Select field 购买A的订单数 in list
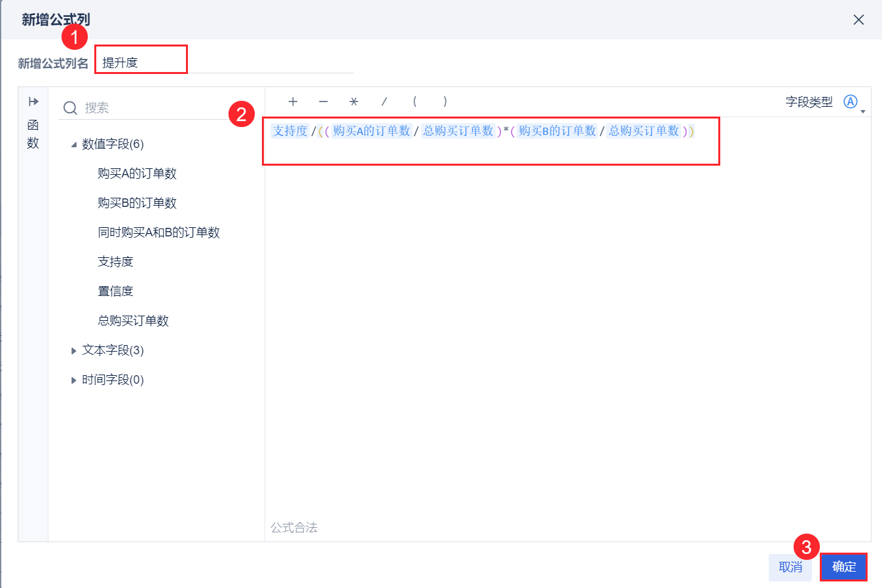 click(137, 174)
